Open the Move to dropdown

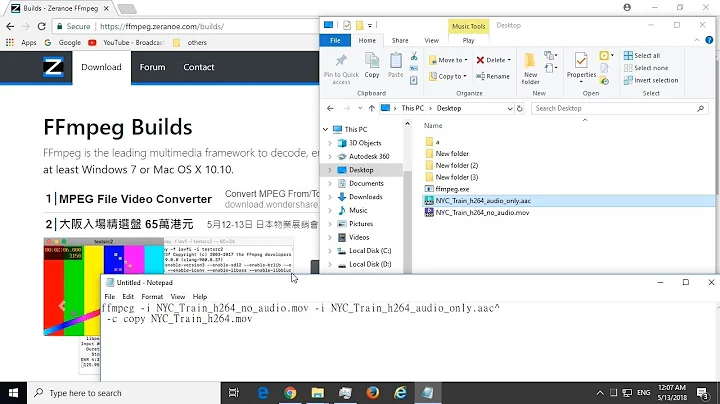448,60
